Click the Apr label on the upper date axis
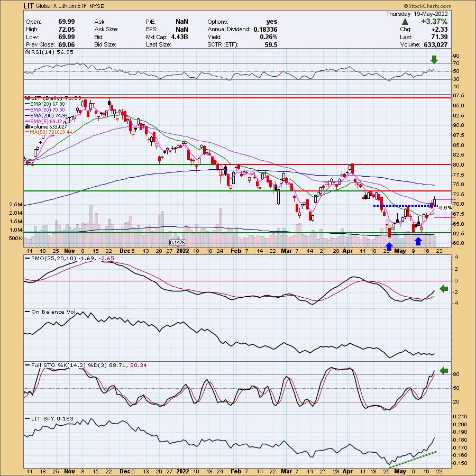 pyautogui.click(x=347, y=251)
